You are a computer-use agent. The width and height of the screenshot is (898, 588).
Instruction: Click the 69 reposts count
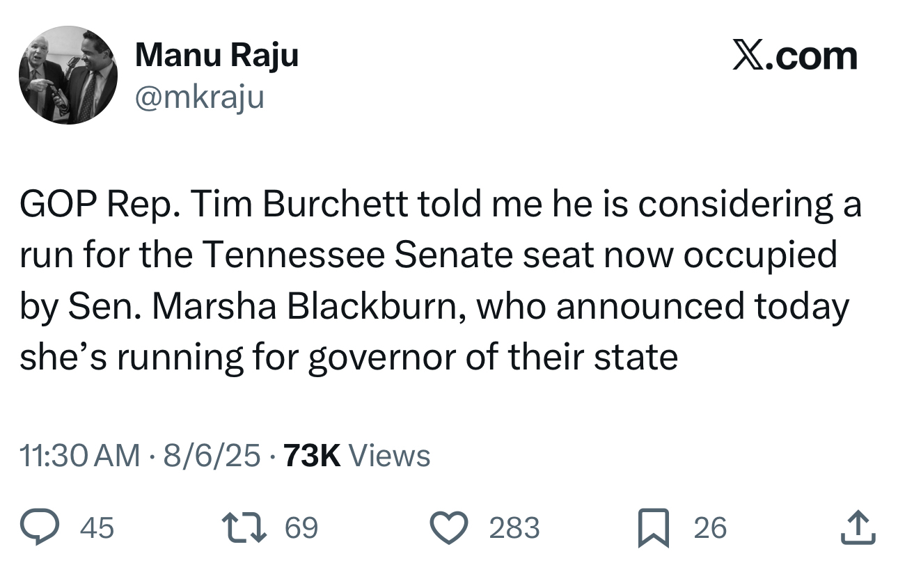click(x=301, y=527)
